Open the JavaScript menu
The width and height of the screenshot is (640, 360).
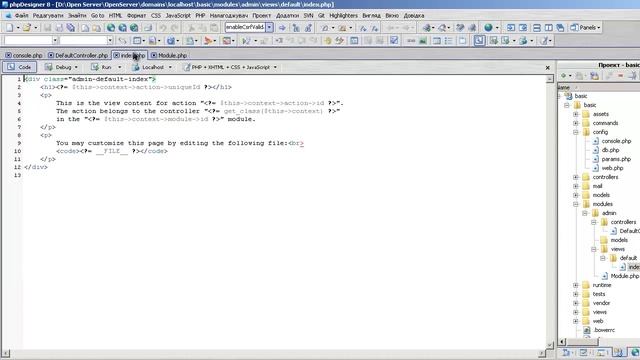point(178,16)
